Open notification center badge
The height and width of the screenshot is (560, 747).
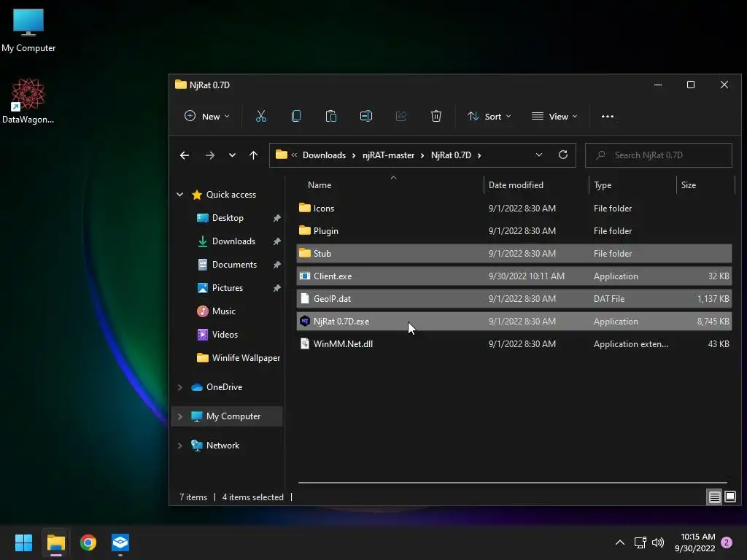tap(727, 542)
